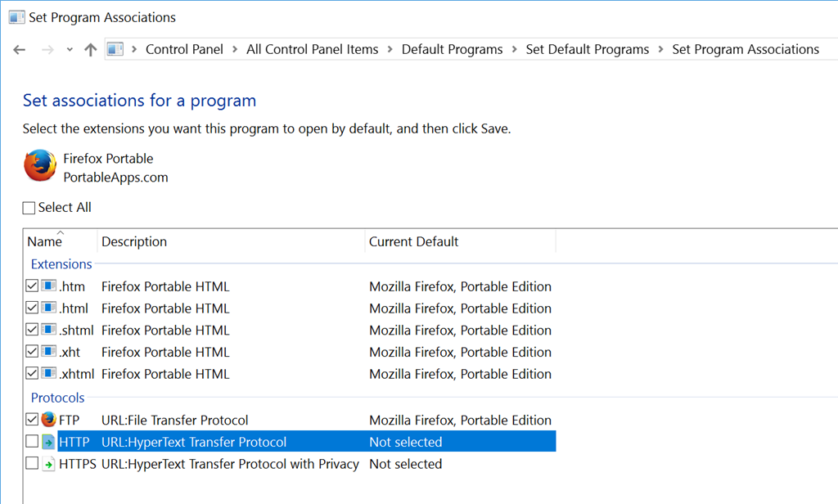Select the .shtml name text
Image resolution: width=838 pixels, height=504 pixels.
tap(76, 331)
